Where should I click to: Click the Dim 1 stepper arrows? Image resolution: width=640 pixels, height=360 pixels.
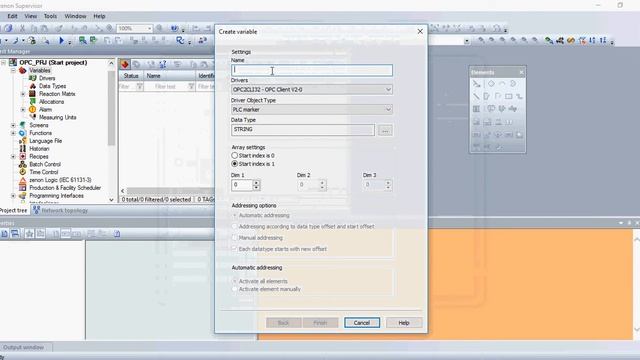pyautogui.click(x=256, y=185)
